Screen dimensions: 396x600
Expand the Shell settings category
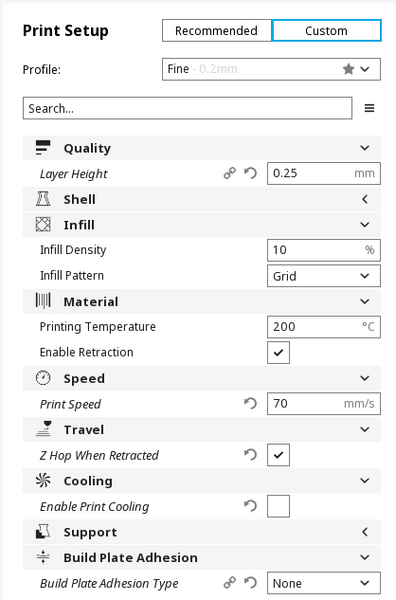pos(202,199)
